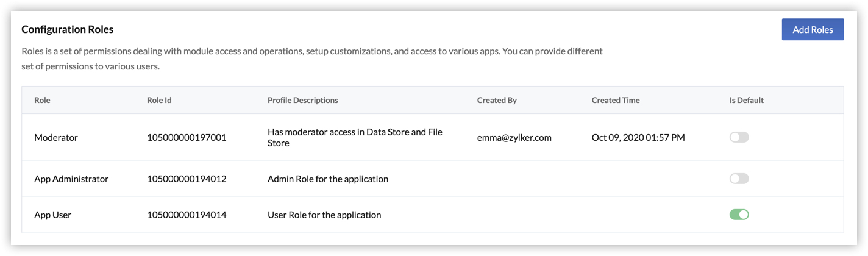Screen dimensions: 868x256
Task: Click the Role column header
Action: tap(42, 100)
